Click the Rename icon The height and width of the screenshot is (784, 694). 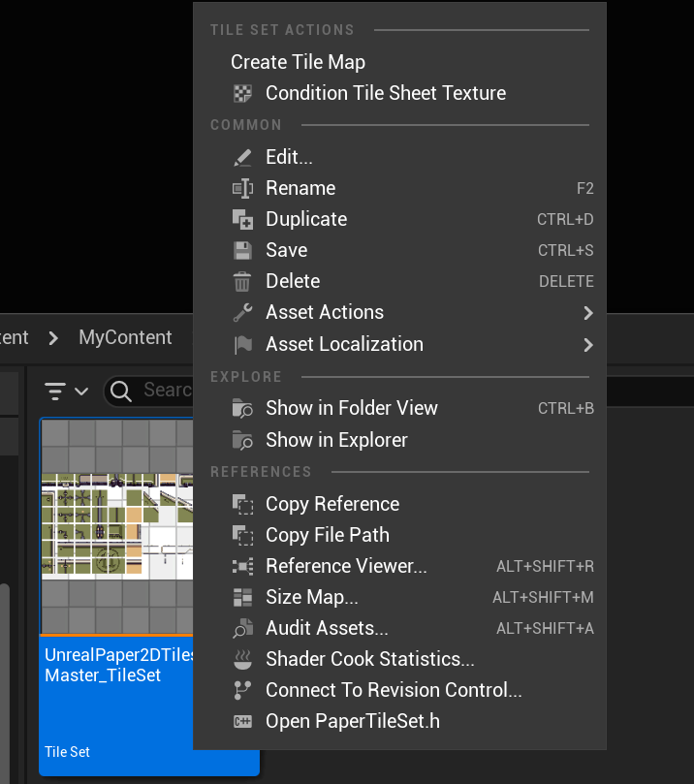point(243,187)
